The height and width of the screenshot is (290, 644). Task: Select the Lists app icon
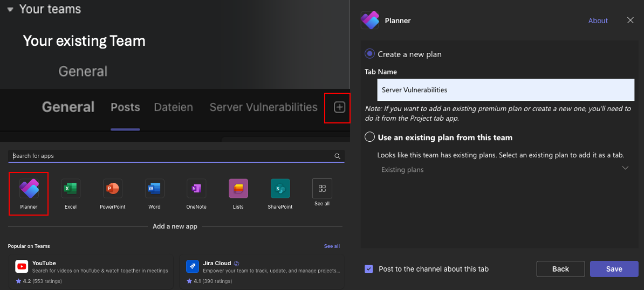(238, 189)
